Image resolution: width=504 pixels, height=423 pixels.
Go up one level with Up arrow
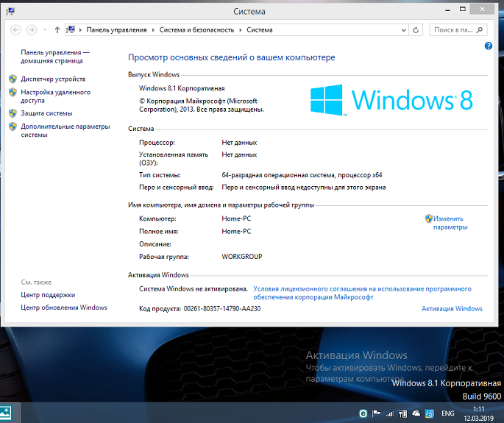[57, 30]
